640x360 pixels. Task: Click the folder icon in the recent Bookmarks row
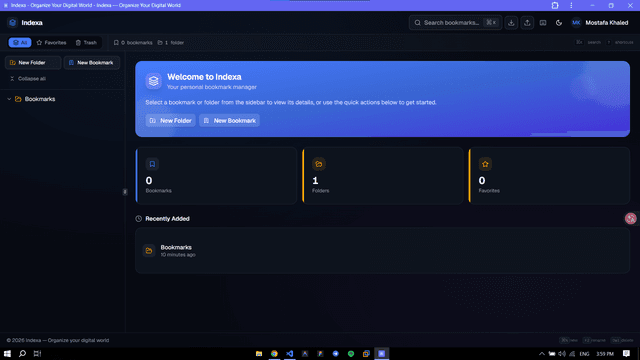[149, 251]
